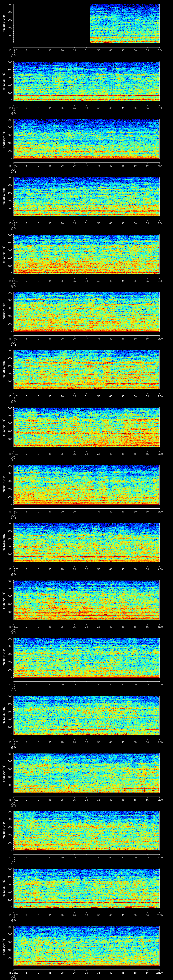173x980 pixels.
Task: Click the 15:19:00 start time label
Action: [x=13, y=915]
